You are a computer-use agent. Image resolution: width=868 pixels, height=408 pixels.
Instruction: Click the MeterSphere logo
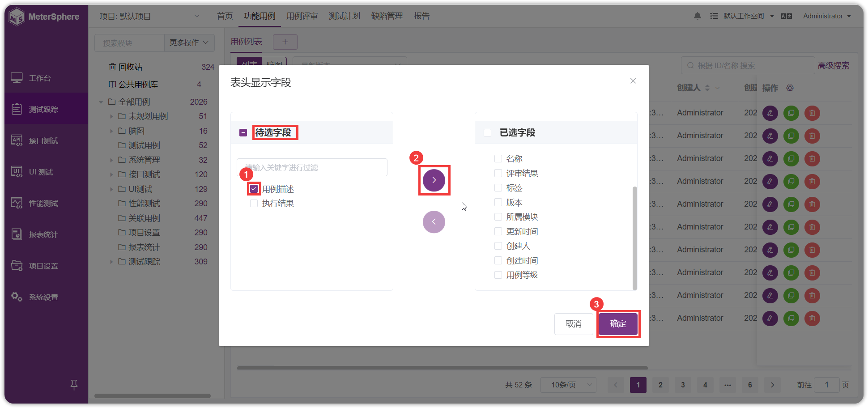coord(44,17)
